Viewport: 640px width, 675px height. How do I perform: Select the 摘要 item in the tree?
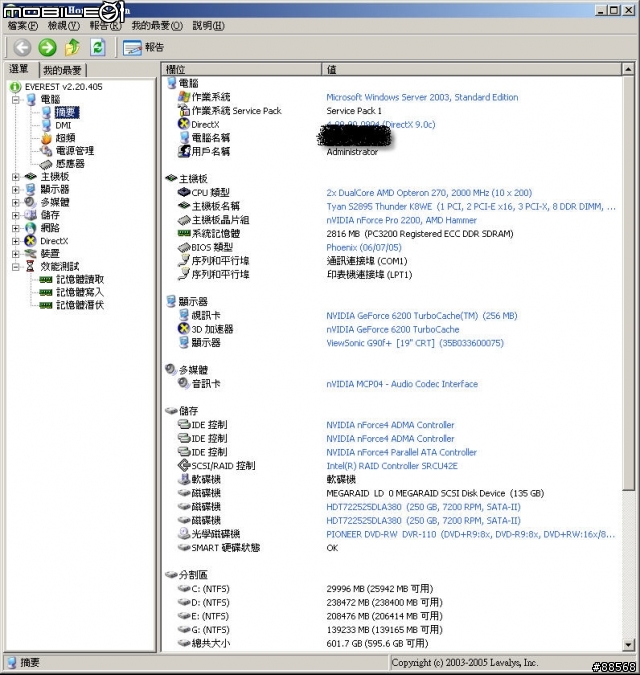coord(66,113)
